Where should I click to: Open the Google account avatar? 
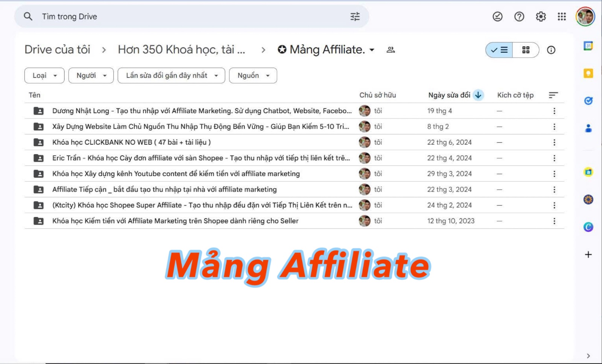coord(585,17)
